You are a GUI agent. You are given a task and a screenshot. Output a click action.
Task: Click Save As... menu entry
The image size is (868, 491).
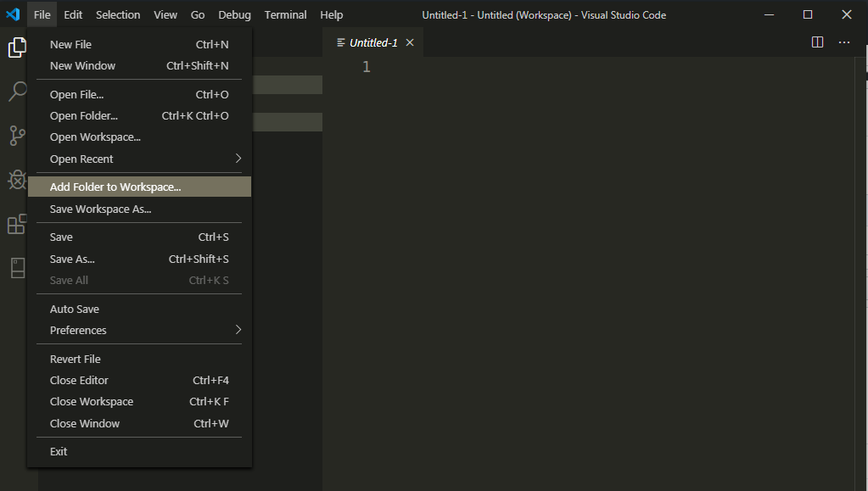coord(139,259)
